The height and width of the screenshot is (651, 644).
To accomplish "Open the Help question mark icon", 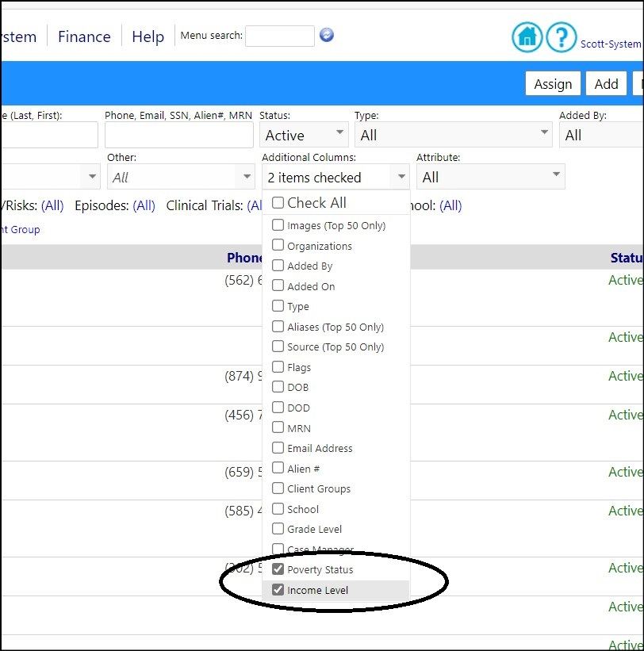I will [x=561, y=37].
